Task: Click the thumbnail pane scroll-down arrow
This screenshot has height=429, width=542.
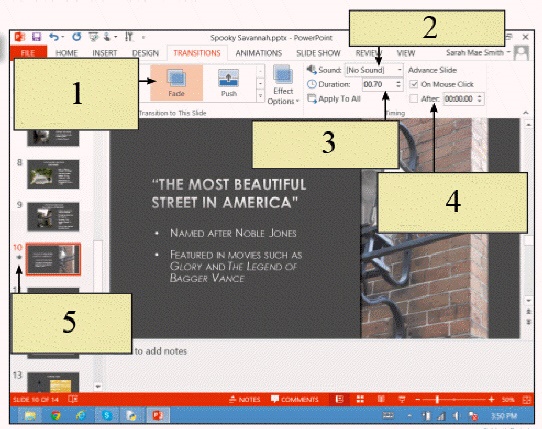Action: coord(98,386)
